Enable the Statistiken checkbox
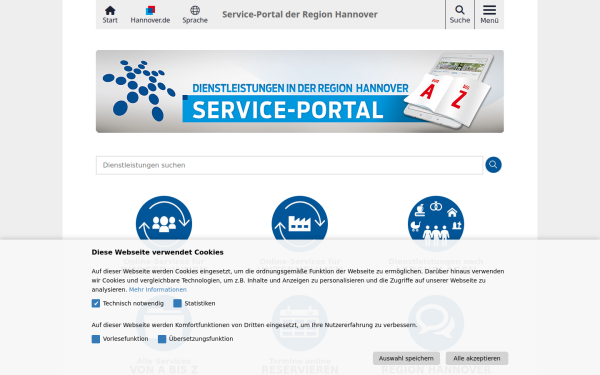The height and width of the screenshot is (375, 600). [x=177, y=303]
